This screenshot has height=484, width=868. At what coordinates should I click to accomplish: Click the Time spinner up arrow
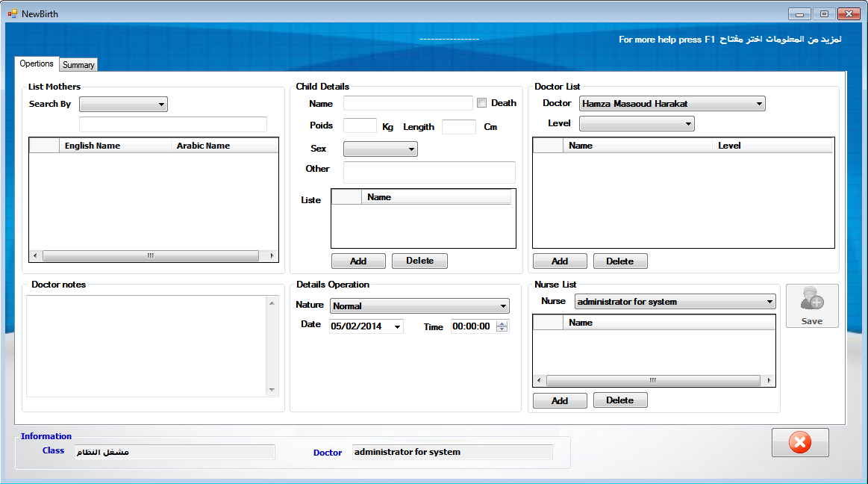click(502, 323)
